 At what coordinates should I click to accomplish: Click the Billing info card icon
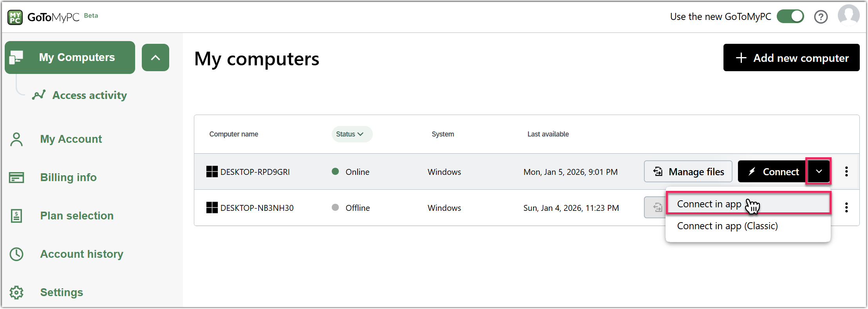pos(16,178)
